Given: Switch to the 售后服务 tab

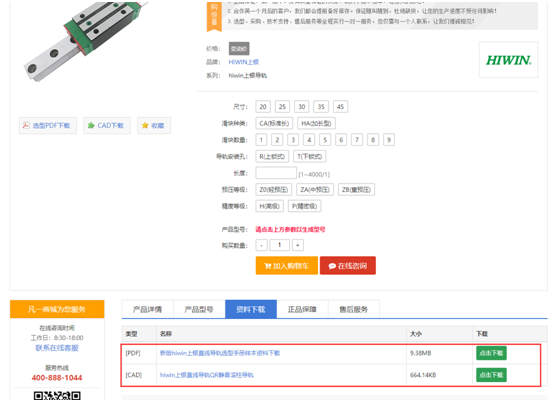Looking at the screenshot, I should (x=354, y=309).
